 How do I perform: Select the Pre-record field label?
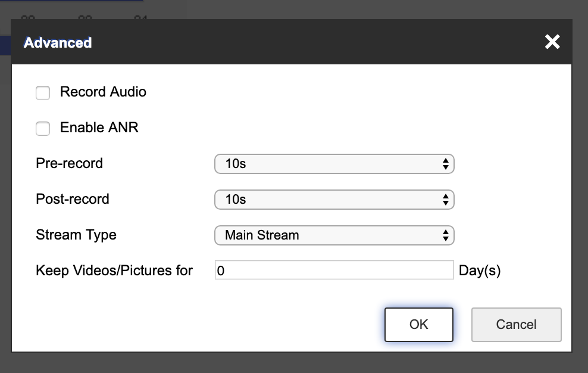point(69,163)
